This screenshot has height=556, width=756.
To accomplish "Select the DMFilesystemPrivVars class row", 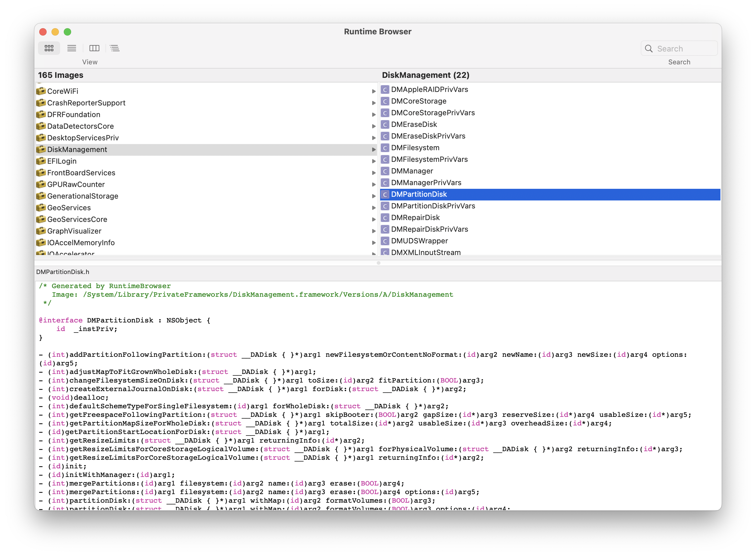I will pos(550,159).
